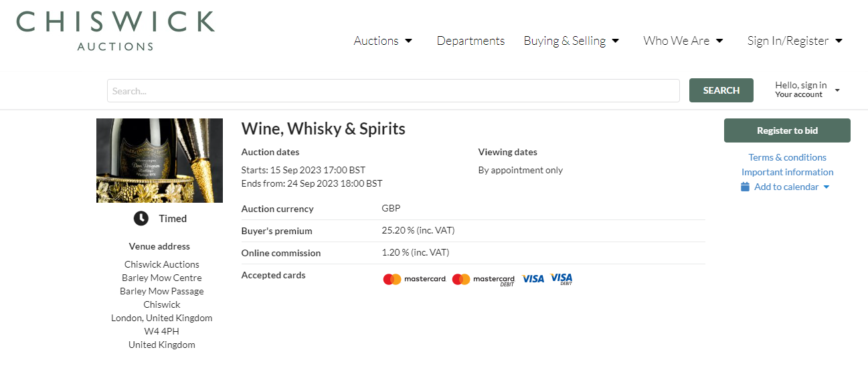Click the calendar icon beside Add to calendar

tap(745, 187)
